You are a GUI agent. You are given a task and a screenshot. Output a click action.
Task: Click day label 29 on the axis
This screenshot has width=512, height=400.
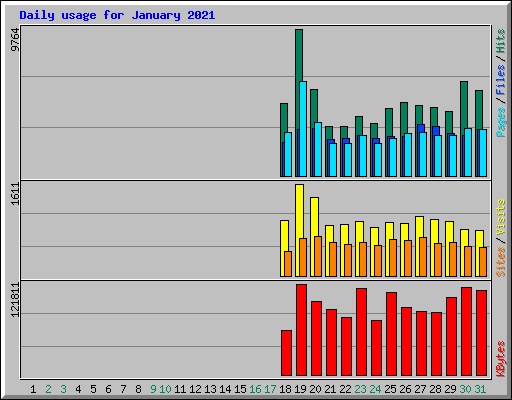pos(450,389)
